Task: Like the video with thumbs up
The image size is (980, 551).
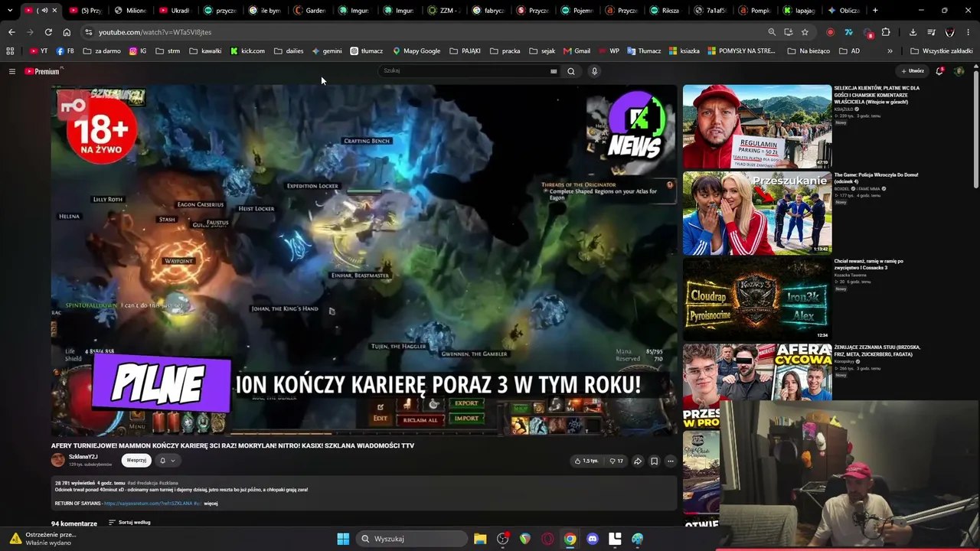Action: click(586, 461)
